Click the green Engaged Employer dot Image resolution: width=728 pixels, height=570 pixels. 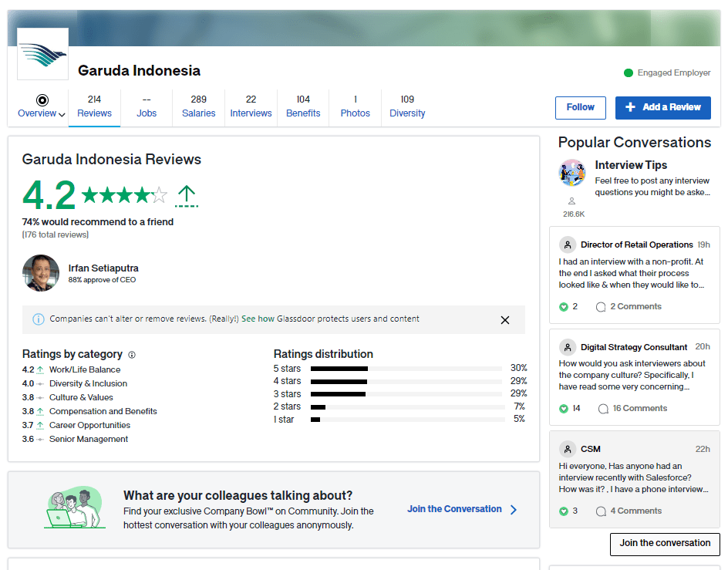[x=629, y=73]
